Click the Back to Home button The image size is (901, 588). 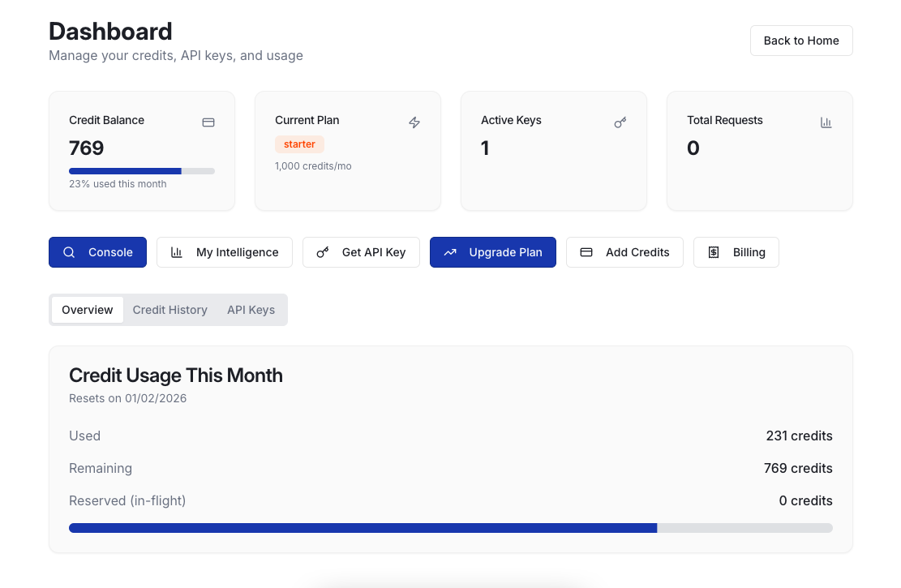point(801,41)
